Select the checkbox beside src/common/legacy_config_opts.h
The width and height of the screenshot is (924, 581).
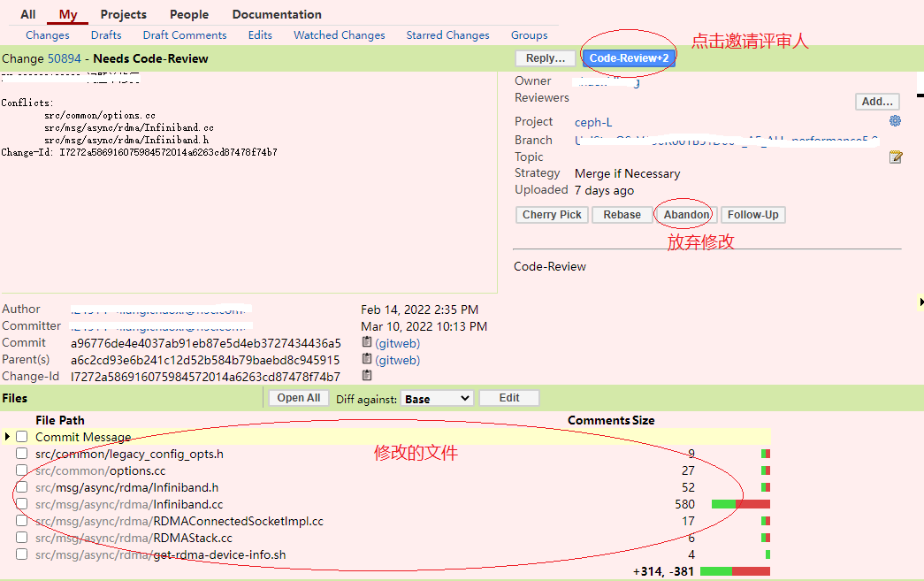point(21,454)
